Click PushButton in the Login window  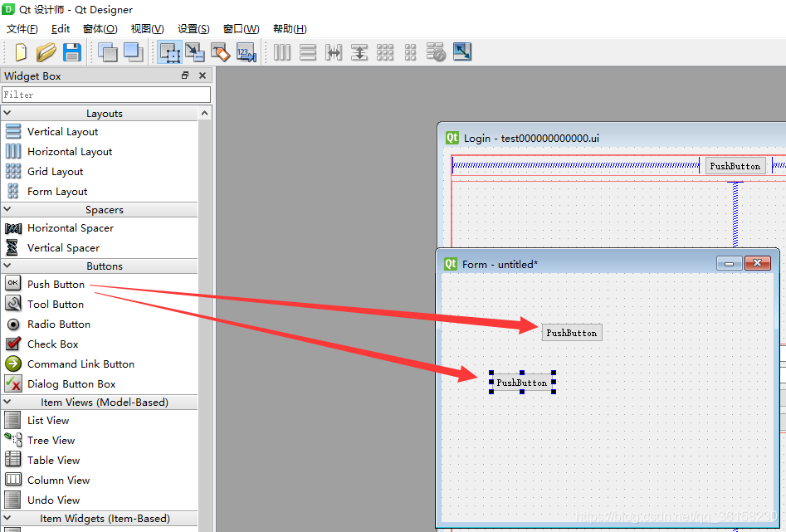(735, 166)
